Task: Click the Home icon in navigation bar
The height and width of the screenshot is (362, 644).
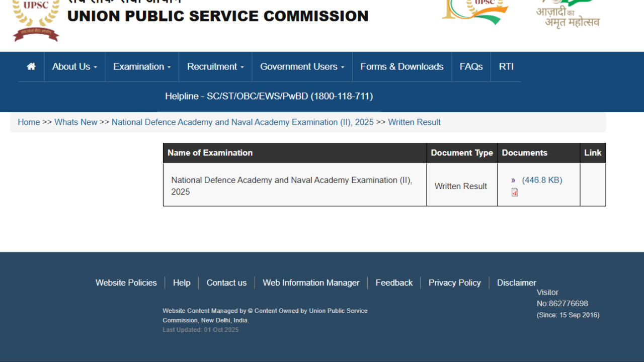Action: (31, 66)
